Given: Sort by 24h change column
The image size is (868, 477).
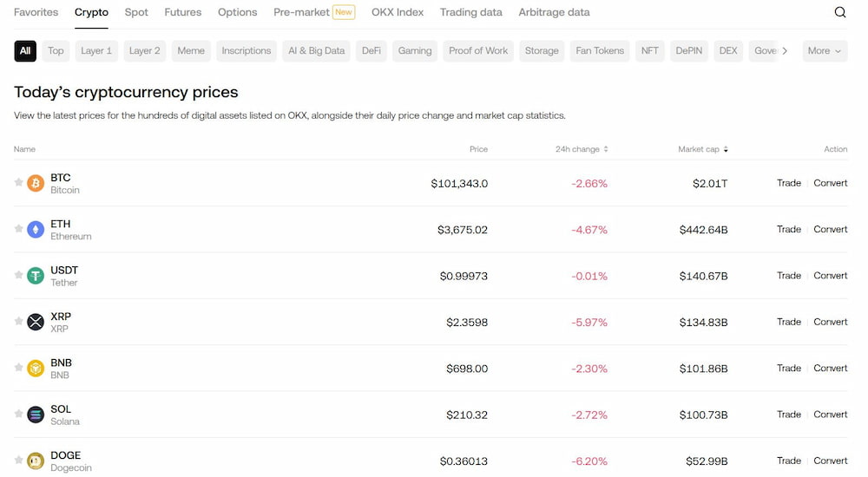Looking at the screenshot, I should point(582,149).
